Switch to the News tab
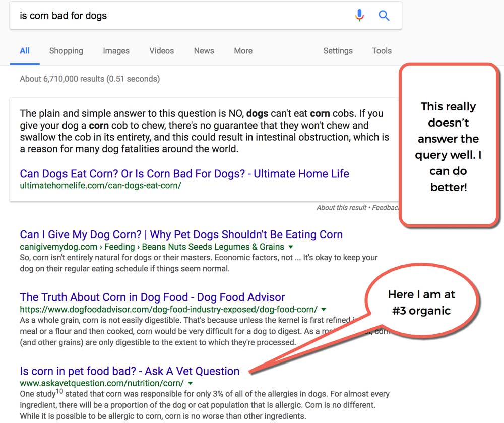Screen dimensions: 504x423 (204, 51)
